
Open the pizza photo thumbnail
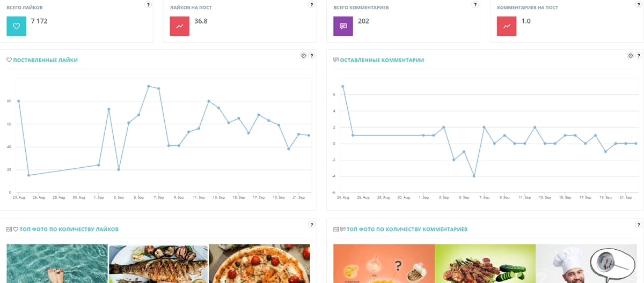coord(259,264)
